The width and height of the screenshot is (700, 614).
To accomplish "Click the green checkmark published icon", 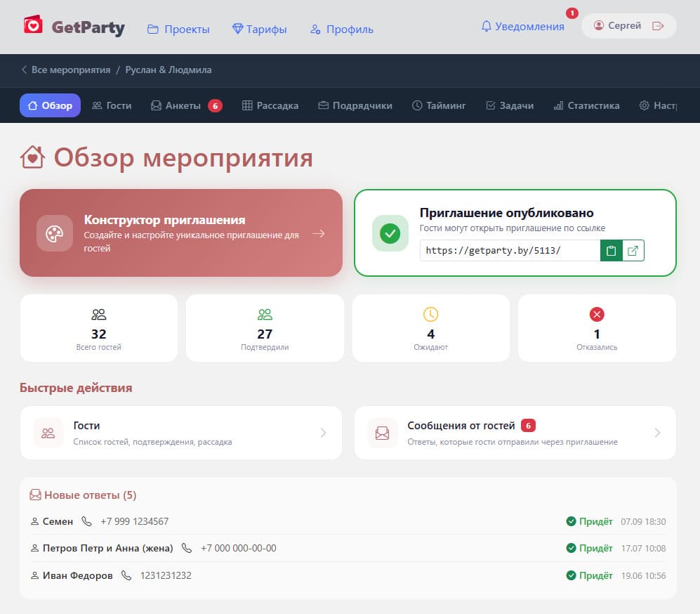I will (x=390, y=233).
